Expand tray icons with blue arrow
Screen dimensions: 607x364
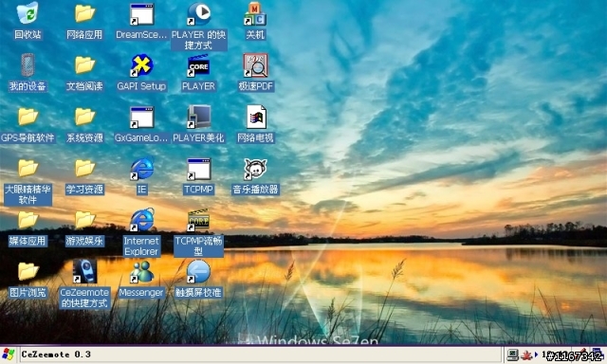(x=536, y=354)
